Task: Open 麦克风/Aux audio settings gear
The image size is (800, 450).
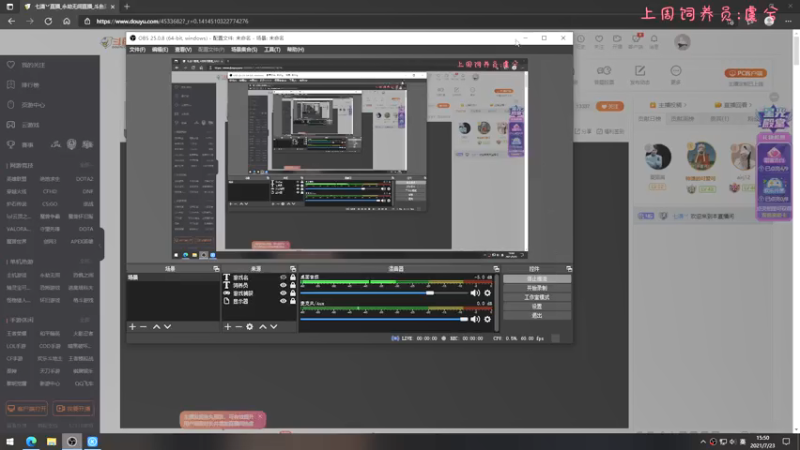Action: pos(487,319)
